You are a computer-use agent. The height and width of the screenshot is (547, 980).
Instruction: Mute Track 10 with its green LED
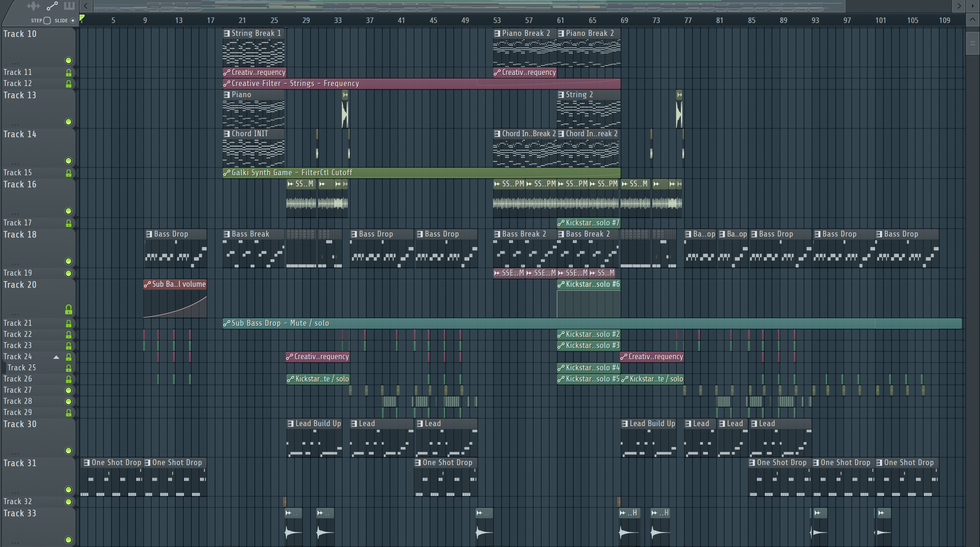tap(68, 61)
